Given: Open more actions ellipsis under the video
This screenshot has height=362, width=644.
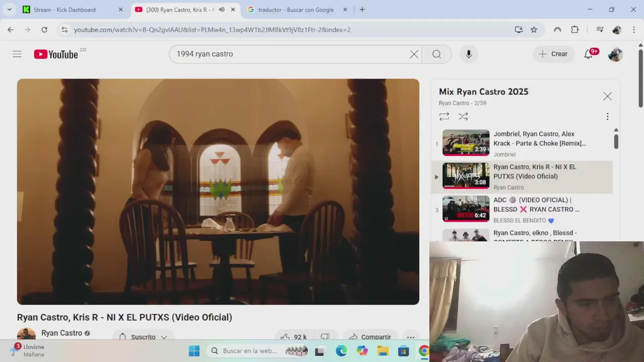Looking at the screenshot, I should (411, 337).
